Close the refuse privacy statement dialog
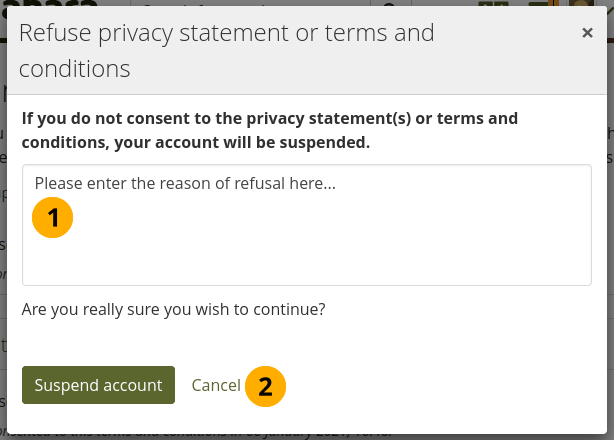Viewport: 614px width, 440px height. click(587, 33)
